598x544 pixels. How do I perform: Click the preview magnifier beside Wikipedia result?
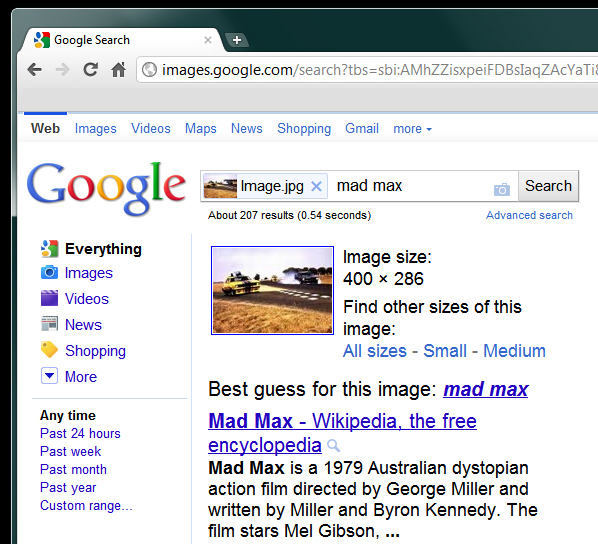click(x=333, y=445)
